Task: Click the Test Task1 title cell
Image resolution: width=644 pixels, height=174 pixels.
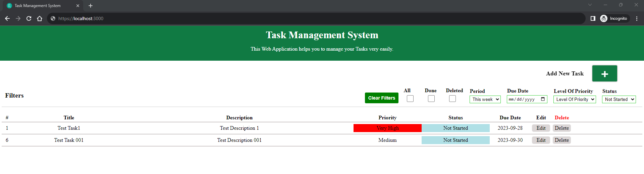Action: [69, 128]
